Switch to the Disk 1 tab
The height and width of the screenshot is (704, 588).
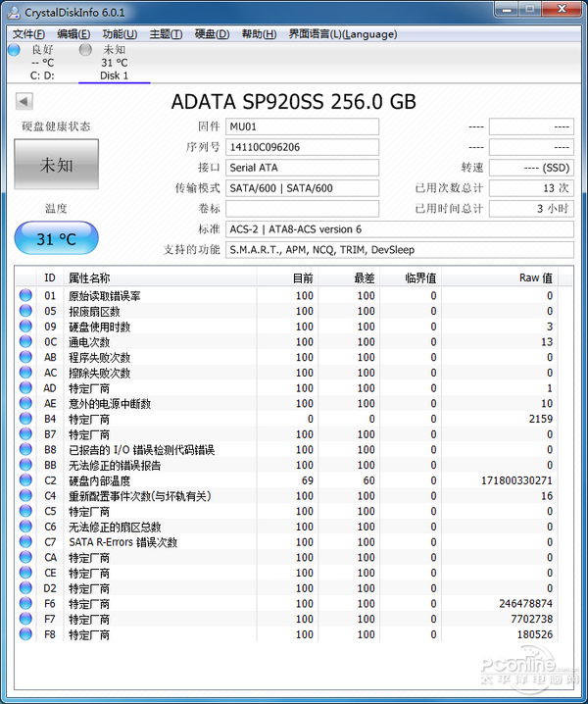pyautogui.click(x=114, y=63)
